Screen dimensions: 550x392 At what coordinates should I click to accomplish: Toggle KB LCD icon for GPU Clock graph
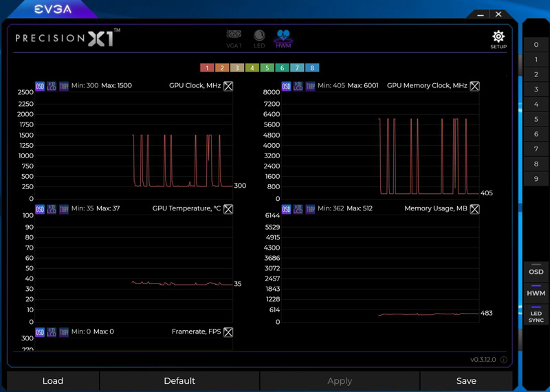(52, 86)
